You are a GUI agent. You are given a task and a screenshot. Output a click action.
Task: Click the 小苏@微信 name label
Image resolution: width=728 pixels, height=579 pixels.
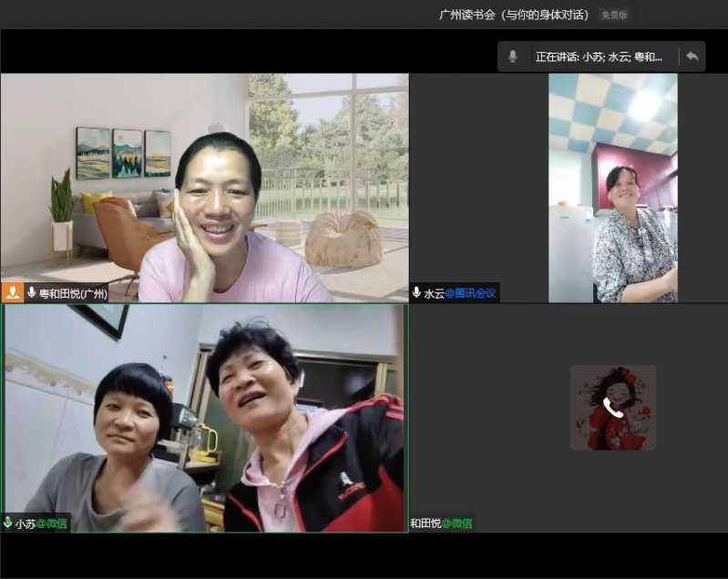41,523
